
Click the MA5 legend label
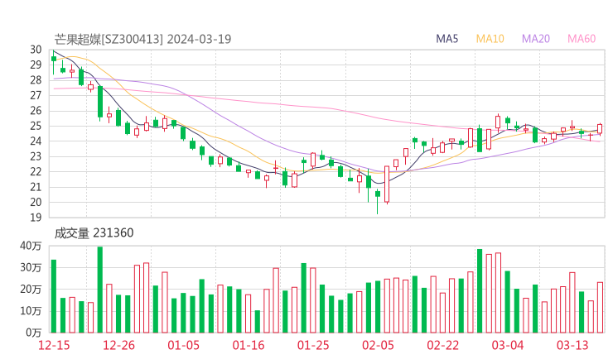click(446, 39)
